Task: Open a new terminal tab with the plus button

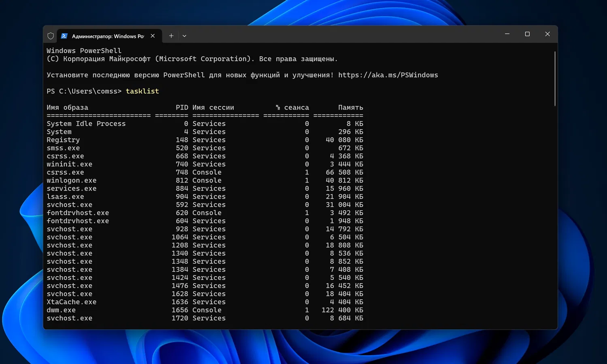Action: (171, 36)
